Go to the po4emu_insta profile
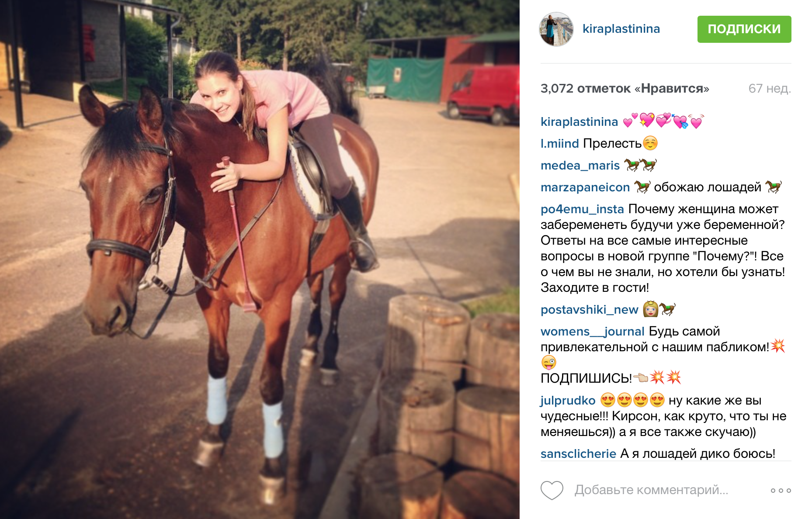The width and height of the screenshot is (812, 519). pyautogui.click(x=582, y=209)
